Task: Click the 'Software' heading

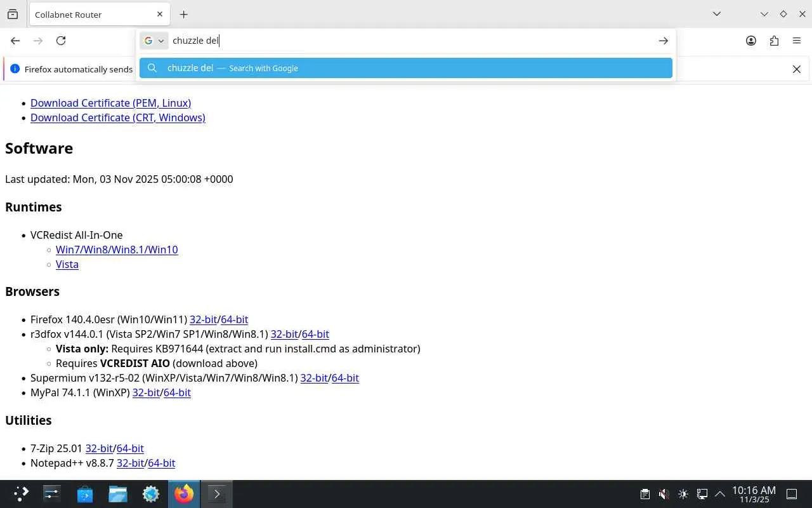Action: 39,148
